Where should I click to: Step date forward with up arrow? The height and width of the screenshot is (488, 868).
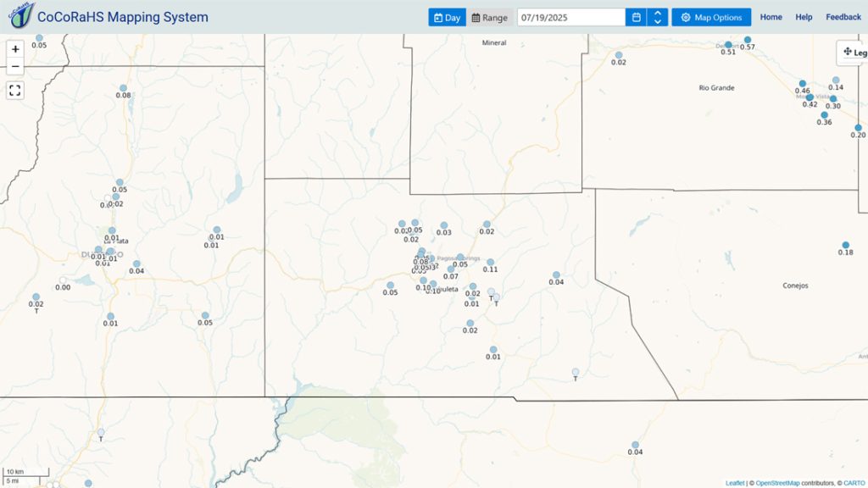coord(658,14)
